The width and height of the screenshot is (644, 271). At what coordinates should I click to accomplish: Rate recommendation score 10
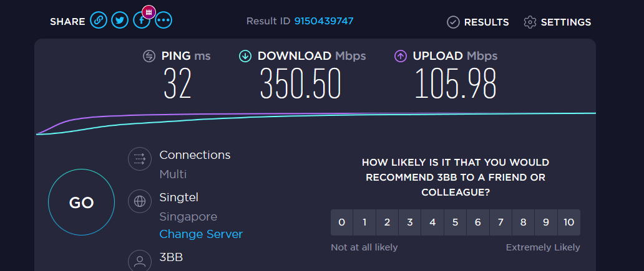[x=569, y=222]
